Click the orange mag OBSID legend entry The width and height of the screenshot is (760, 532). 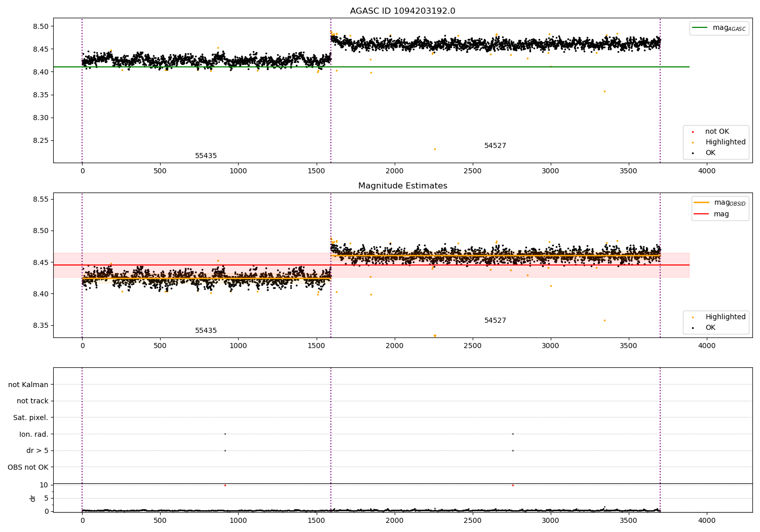pos(719,203)
